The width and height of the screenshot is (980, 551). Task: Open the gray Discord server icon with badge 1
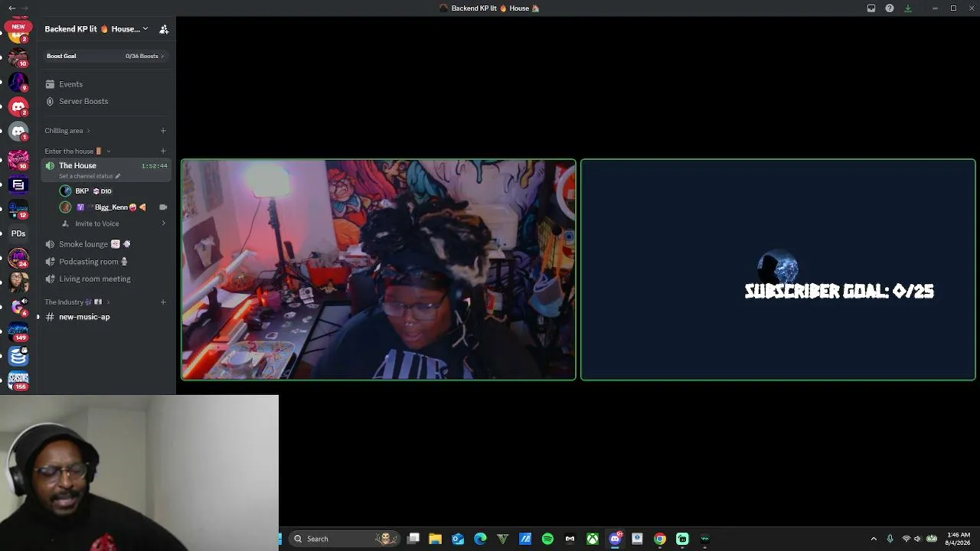pos(18,132)
